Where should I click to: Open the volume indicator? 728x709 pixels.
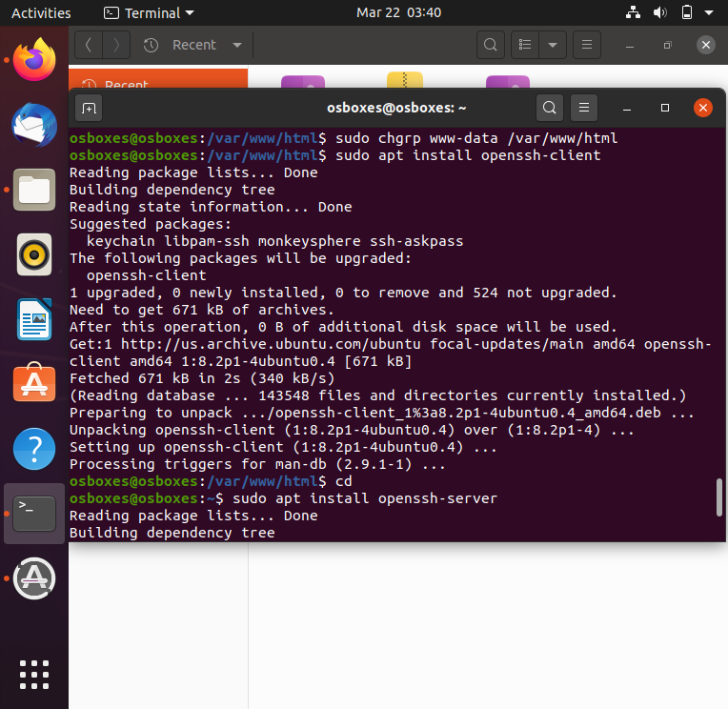(x=659, y=12)
